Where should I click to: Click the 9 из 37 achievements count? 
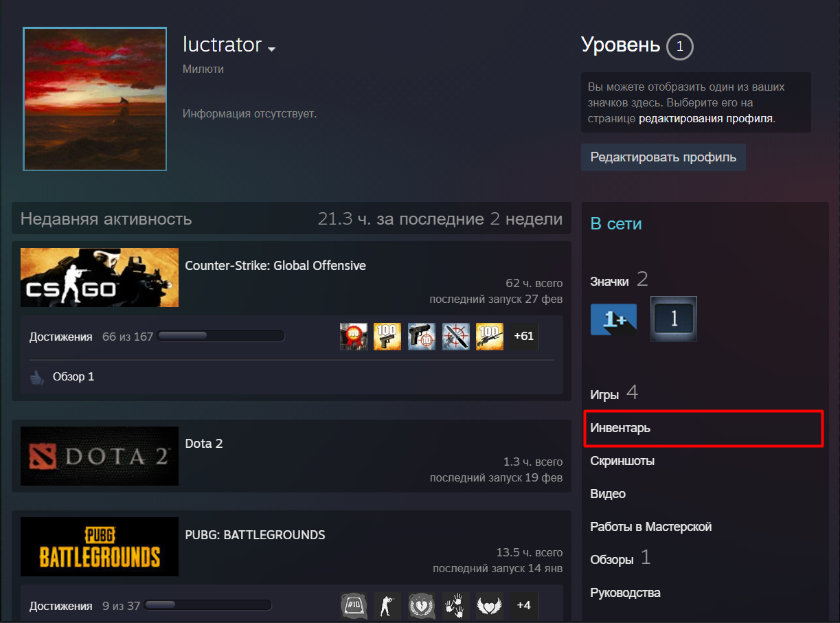(x=121, y=606)
